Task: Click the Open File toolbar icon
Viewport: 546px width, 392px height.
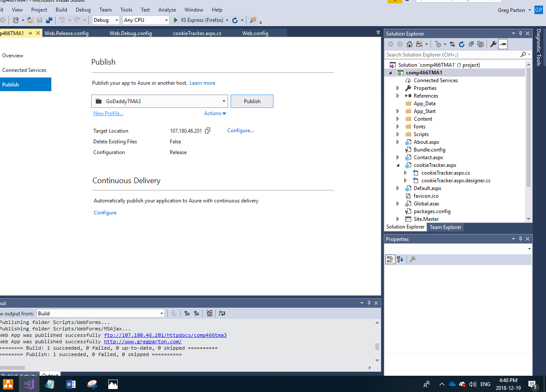Action: 30,20
